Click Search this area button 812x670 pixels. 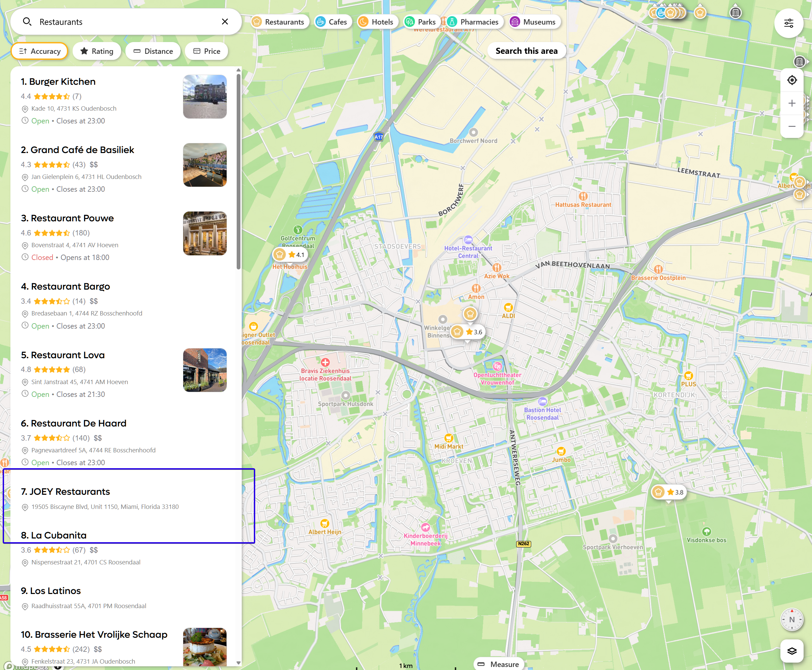click(526, 51)
